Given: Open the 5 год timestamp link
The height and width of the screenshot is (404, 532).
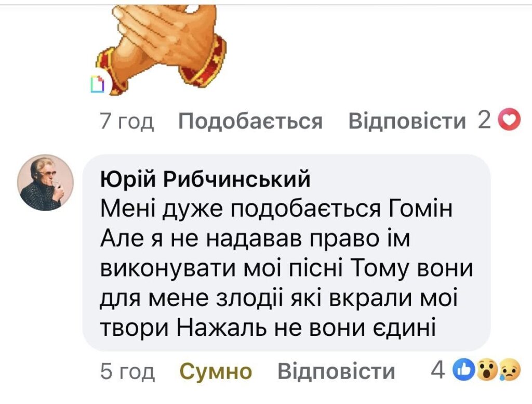Looking at the screenshot, I should [127, 372].
